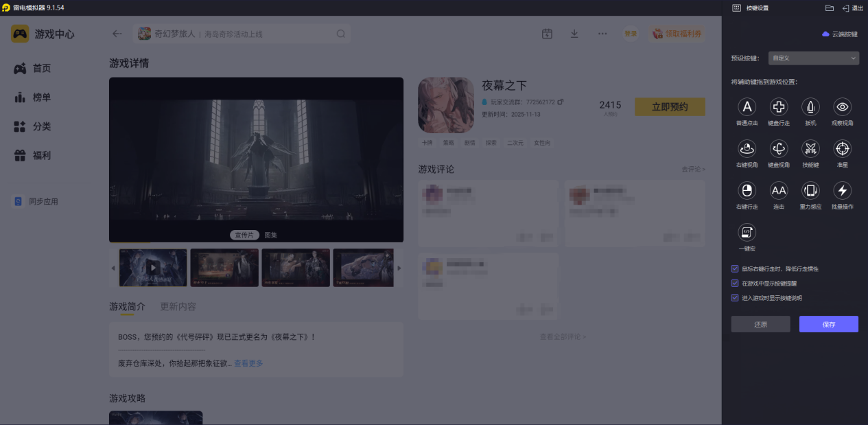Switch to the 游戏简介 tab
Viewport: 868px width, 425px height.
[127, 307]
